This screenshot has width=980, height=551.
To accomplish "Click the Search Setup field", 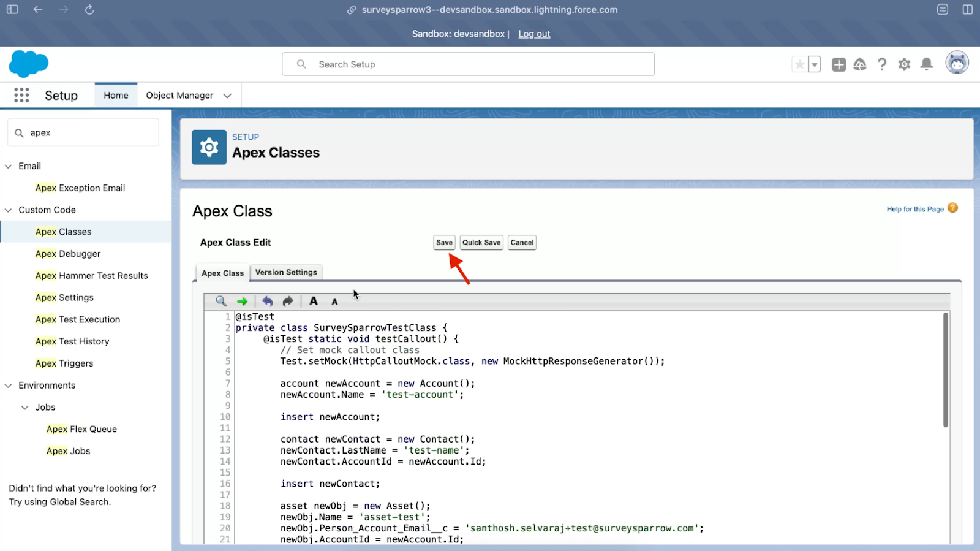I will [468, 64].
